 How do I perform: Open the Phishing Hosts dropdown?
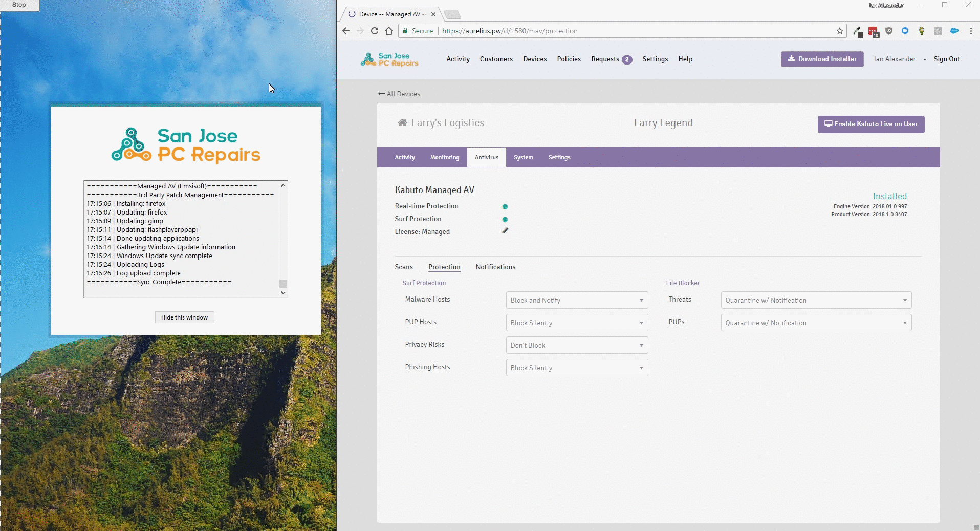[577, 368]
